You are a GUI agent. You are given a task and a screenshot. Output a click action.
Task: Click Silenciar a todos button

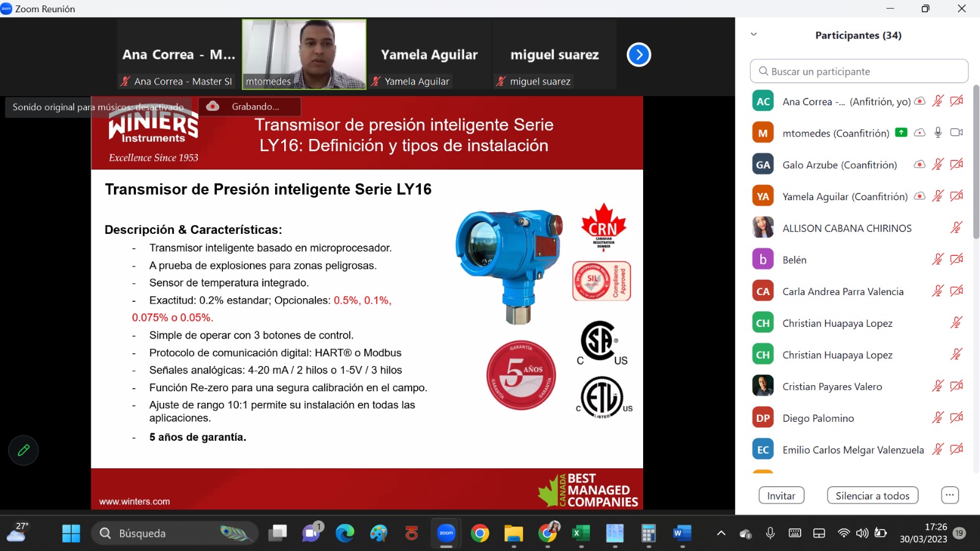click(x=872, y=495)
